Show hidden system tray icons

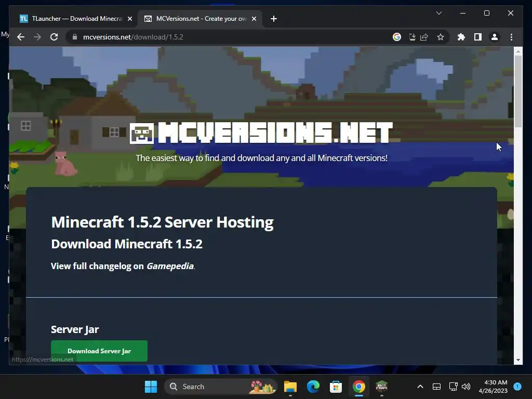click(420, 387)
